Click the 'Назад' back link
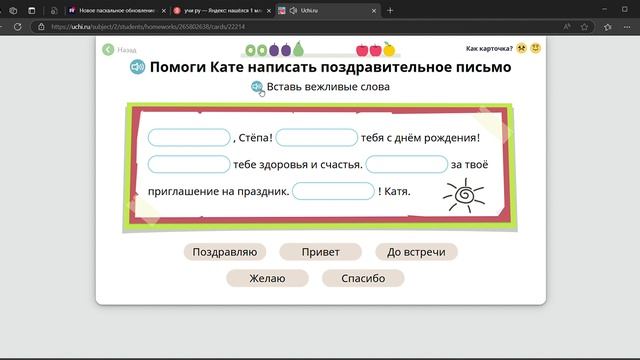Viewport: 640px width, 360px height. point(127,50)
